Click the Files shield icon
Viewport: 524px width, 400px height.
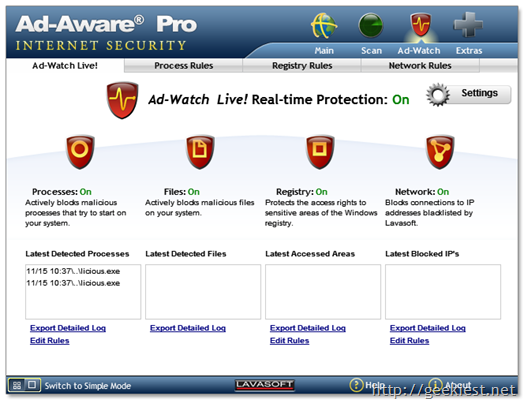point(200,152)
